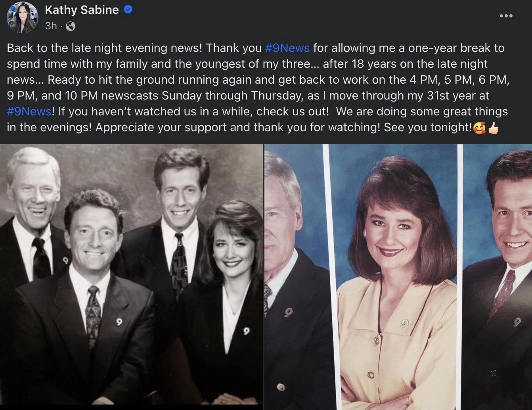Open Kathy Sabine's profile avatar
This screenshot has width=532, height=410.
tap(22, 17)
